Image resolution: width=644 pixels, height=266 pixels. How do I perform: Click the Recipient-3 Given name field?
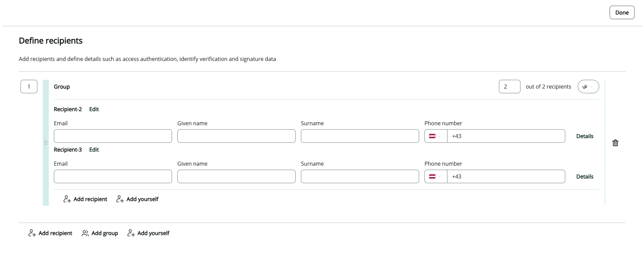pos(236,176)
